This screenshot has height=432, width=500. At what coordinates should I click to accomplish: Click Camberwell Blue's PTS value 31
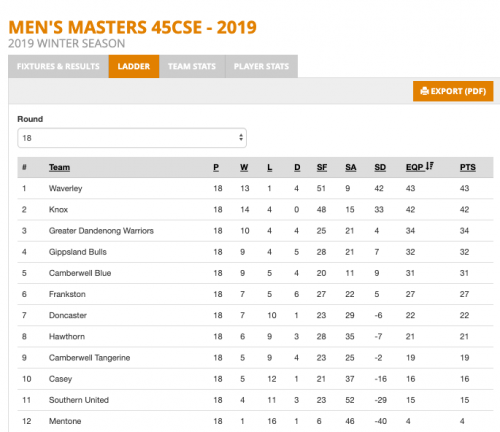coord(464,273)
